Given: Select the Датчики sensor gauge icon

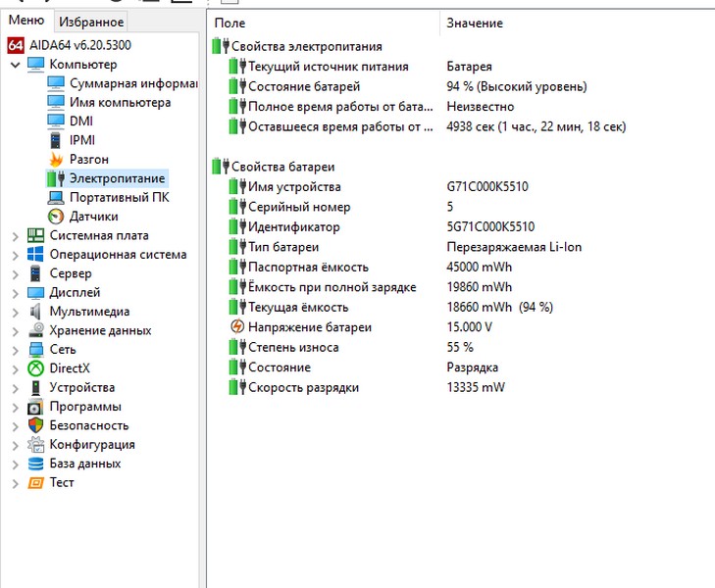Looking at the screenshot, I should 56,217.
